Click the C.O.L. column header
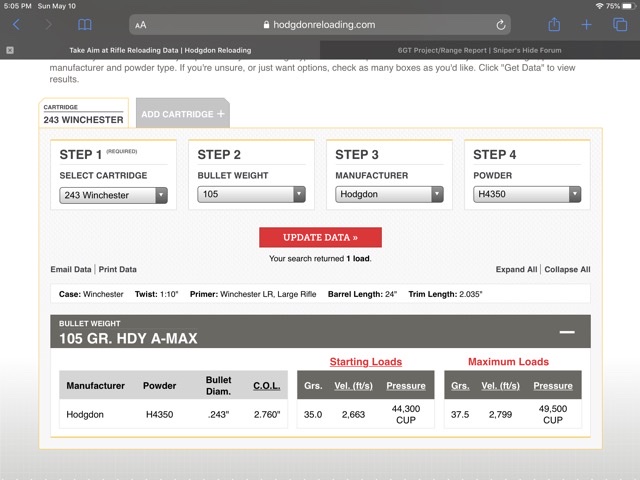640x480 pixels. pos(267,386)
